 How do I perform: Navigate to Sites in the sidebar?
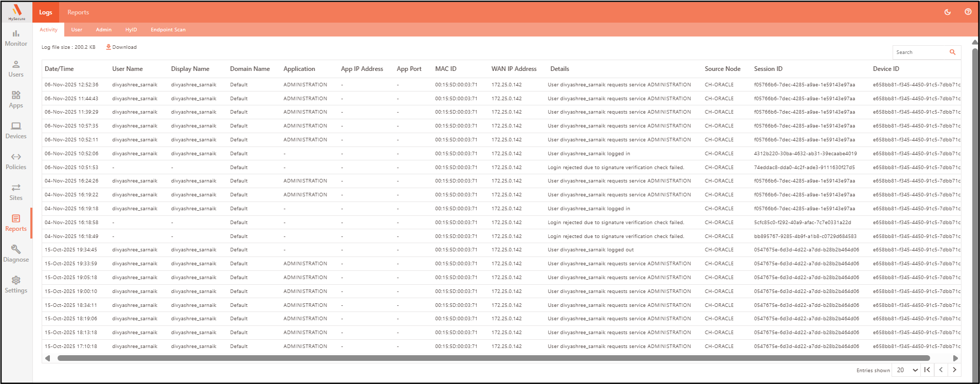click(x=16, y=192)
